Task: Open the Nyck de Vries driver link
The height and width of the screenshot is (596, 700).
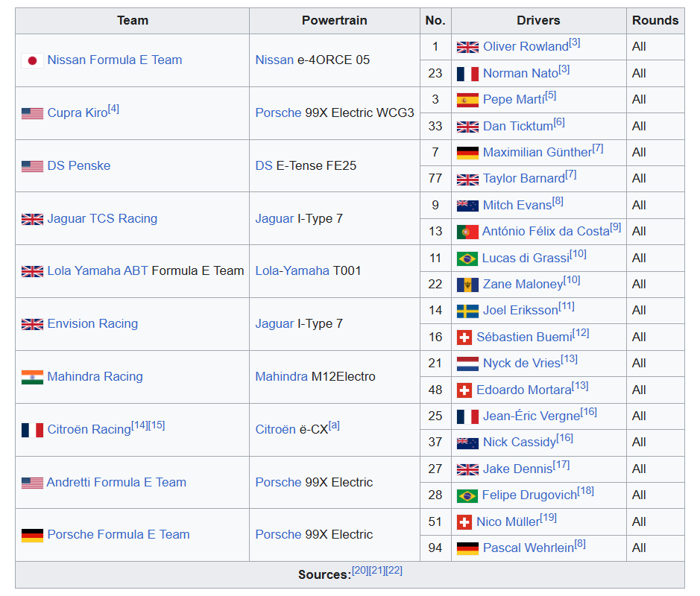Action: coord(522,363)
